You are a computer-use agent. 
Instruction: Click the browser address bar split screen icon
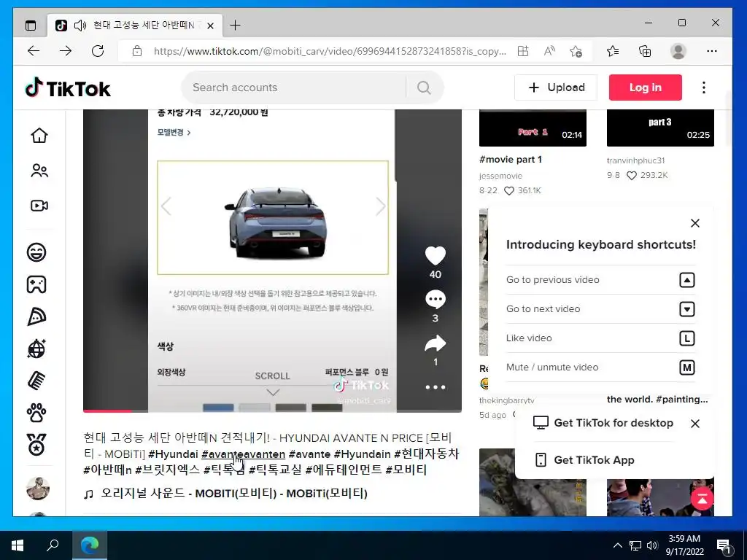pyautogui.click(x=523, y=51)
